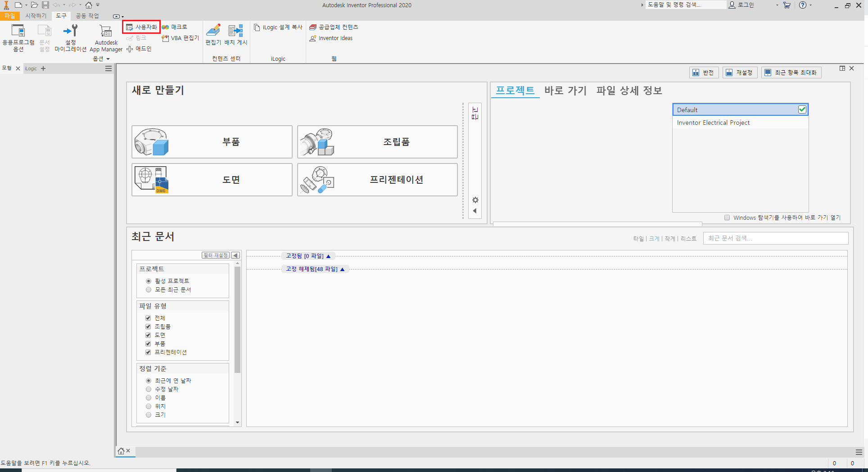
Task: Toggle All (전체) file type checkbox
Action: click(148, 318)
